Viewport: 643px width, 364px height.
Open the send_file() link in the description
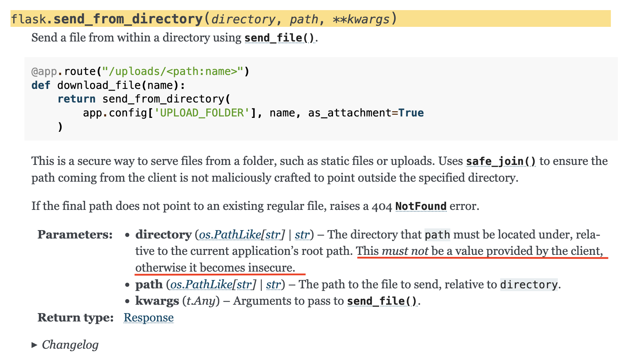pos(280,38)
